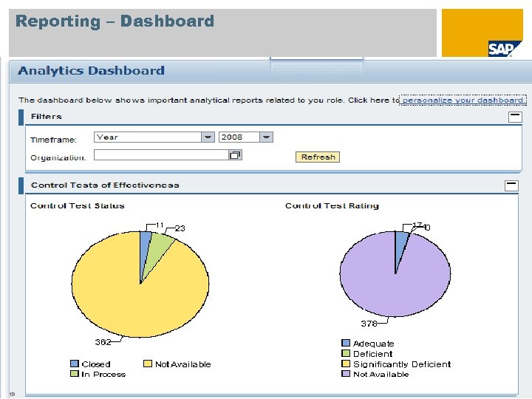
Task: Click the Closed legend label
Action: click(95, 364)
